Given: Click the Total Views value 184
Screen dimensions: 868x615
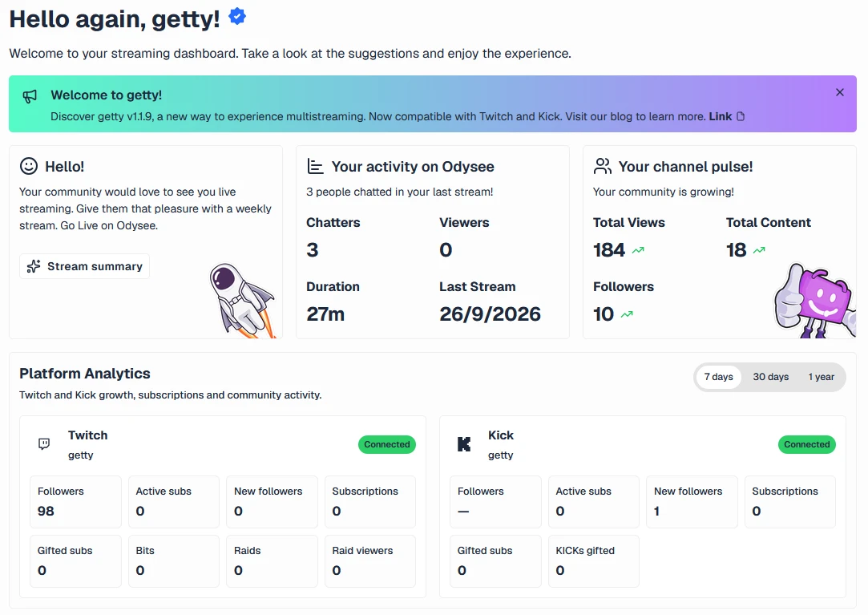Looking at the screenshot, I should pyautogui.click(x=609, y=250).
